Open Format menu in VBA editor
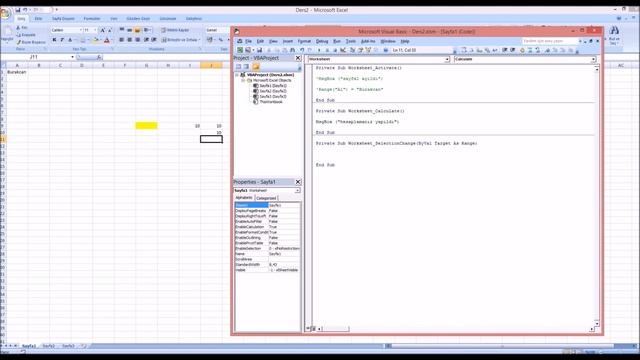The image size is (640, 360). pos(304,41)
